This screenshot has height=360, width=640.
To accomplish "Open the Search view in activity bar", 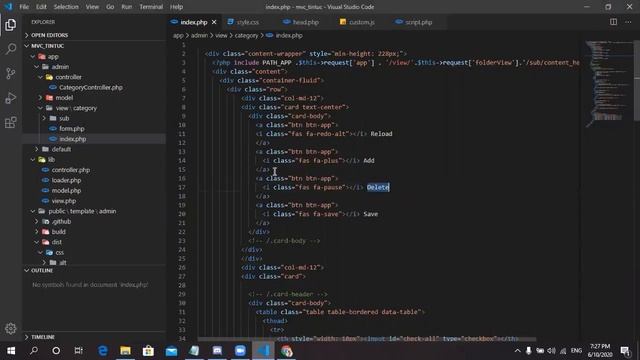I will tap(11, 49).
